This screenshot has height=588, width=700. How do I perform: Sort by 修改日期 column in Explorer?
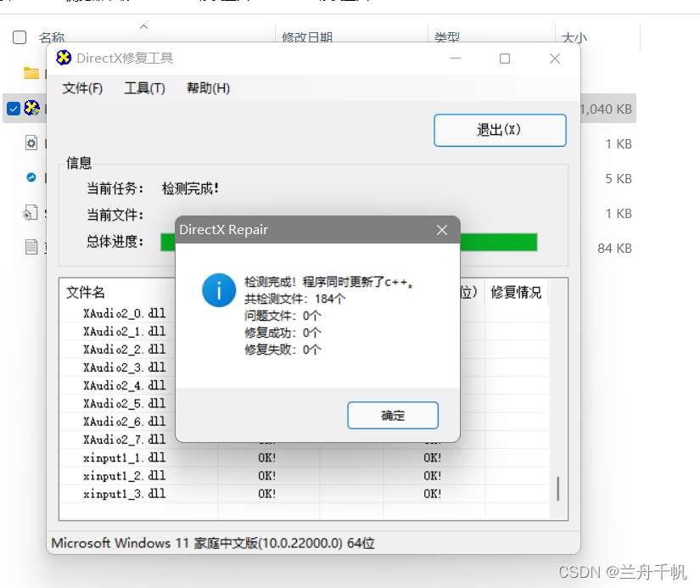[307, 37]
